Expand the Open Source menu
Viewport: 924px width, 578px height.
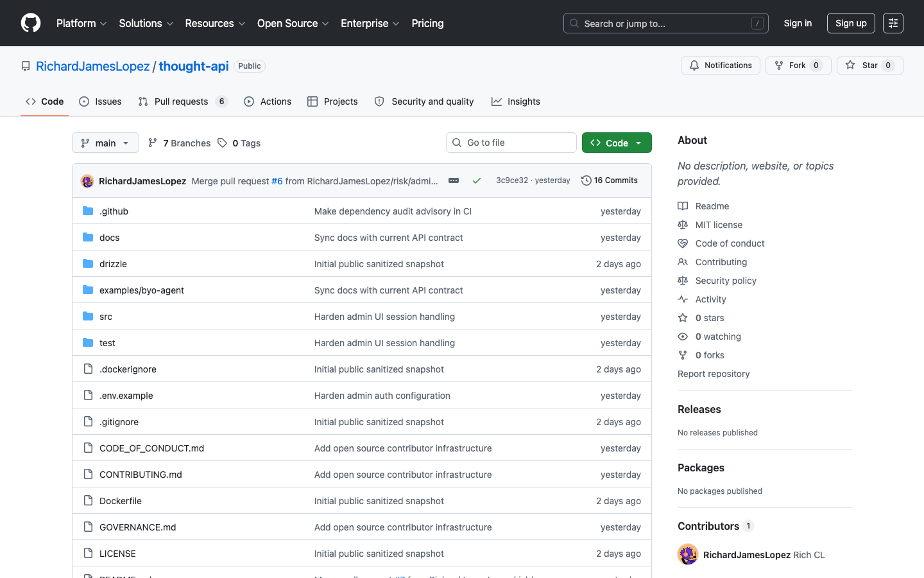[x=293, y=23]
